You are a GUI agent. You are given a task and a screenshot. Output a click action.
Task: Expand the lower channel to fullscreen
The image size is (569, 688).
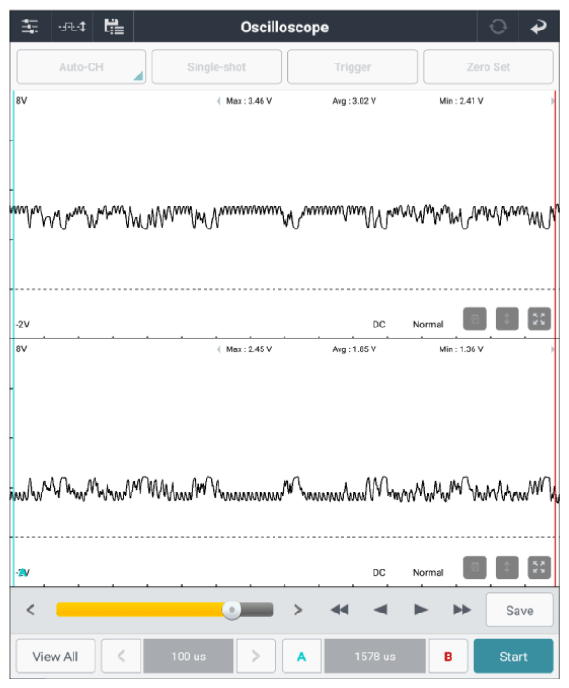coord(539,567)
